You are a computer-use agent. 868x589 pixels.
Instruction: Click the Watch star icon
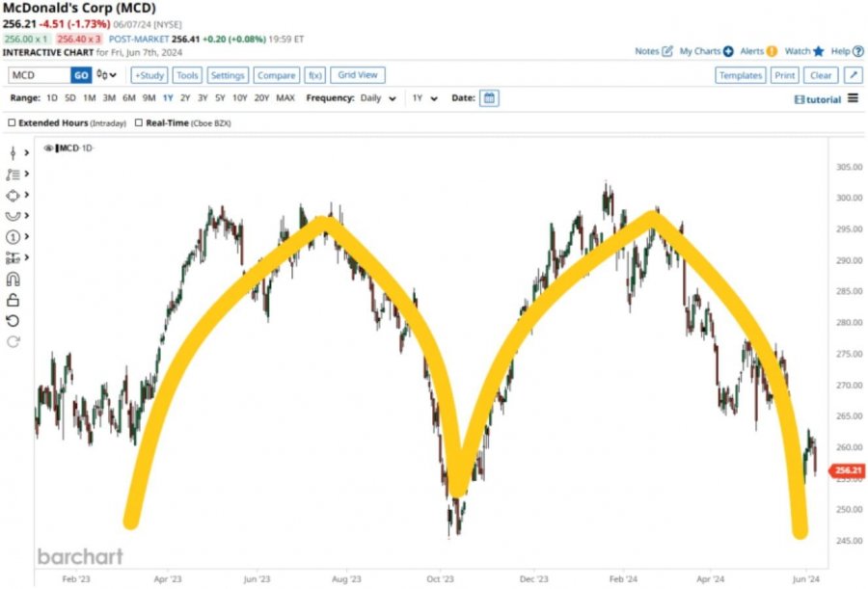819,51
